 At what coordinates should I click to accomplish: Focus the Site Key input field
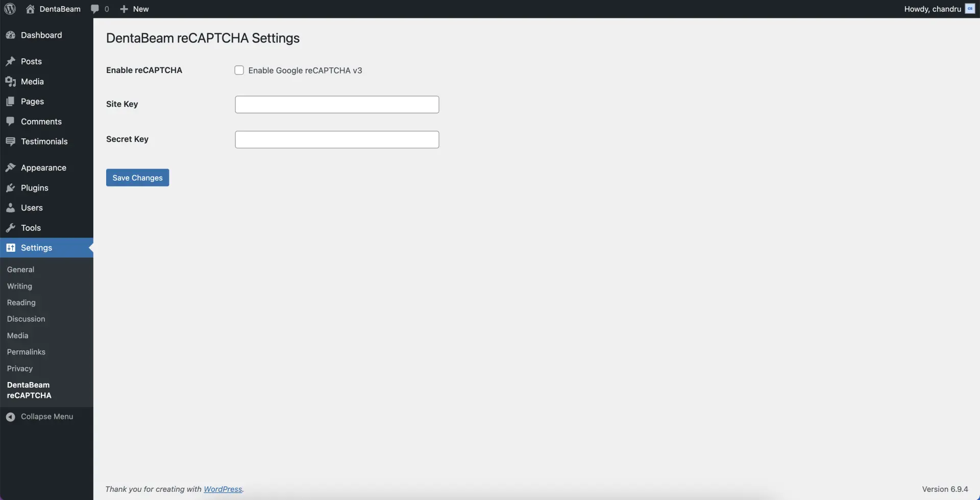tap(337, 105)
